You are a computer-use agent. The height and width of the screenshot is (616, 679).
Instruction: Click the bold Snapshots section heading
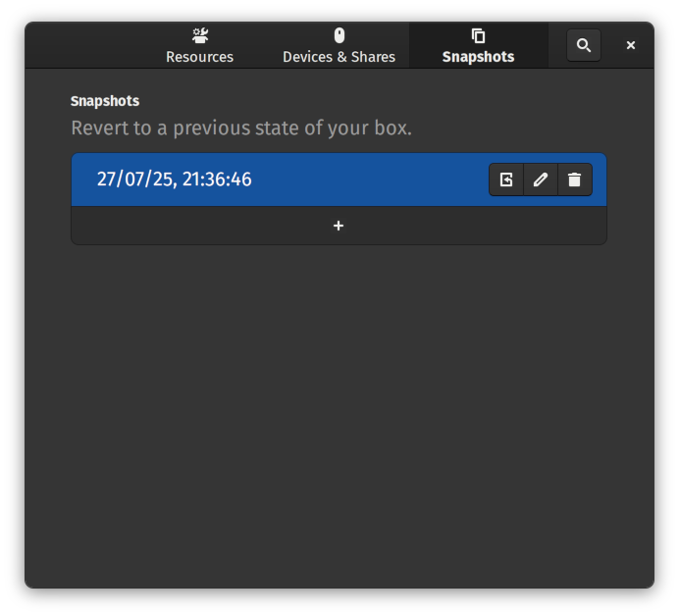pyautogui.click(x=105, y=101)
